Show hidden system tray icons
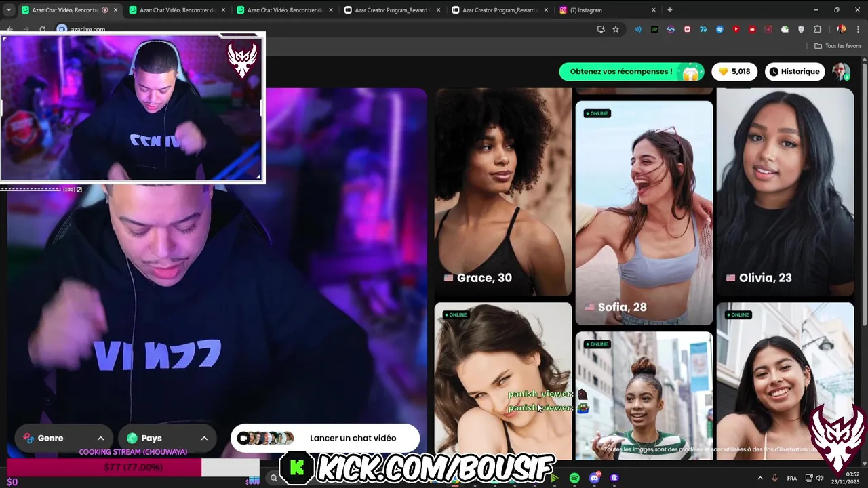 [760, 478]
